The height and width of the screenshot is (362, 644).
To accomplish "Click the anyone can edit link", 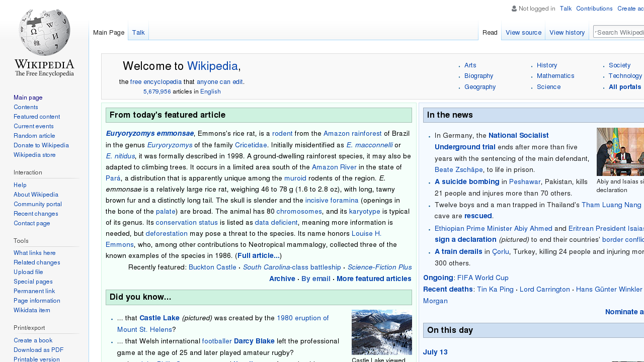I will [x=220, y=81].
